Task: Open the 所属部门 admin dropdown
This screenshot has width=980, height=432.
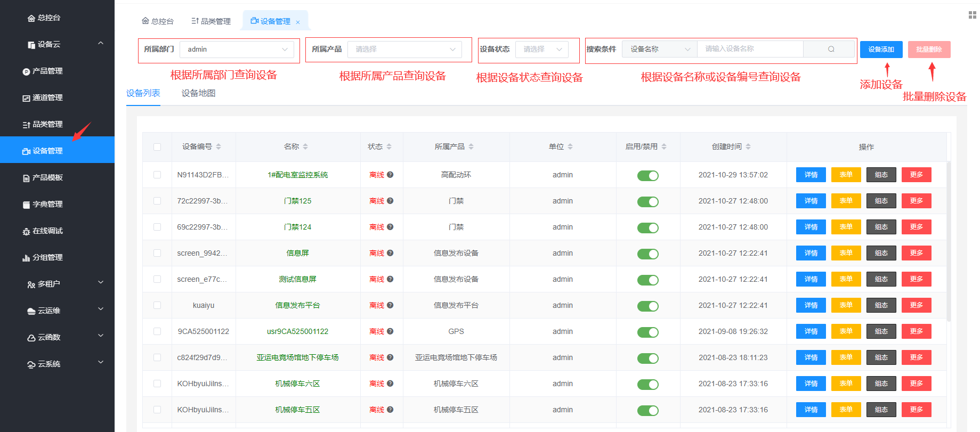Action: [x=237, y=49]
